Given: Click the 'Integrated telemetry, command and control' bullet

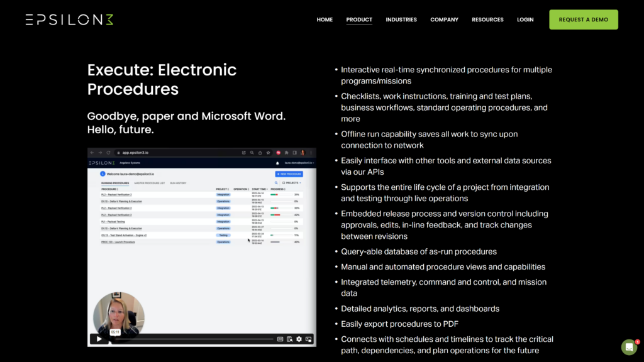Looking at the screenshot, I should pos(443,288).
